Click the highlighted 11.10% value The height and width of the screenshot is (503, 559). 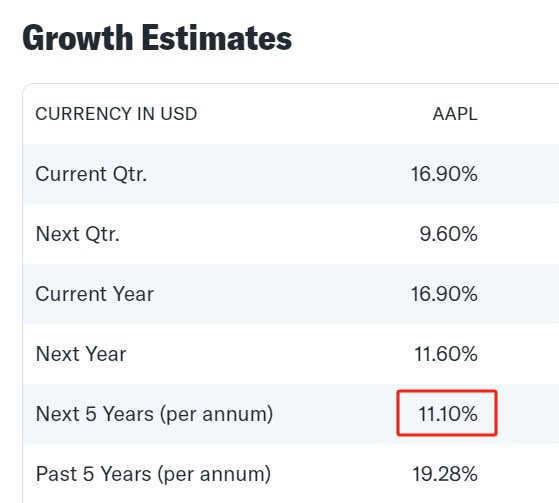click(x=448, y=414)
